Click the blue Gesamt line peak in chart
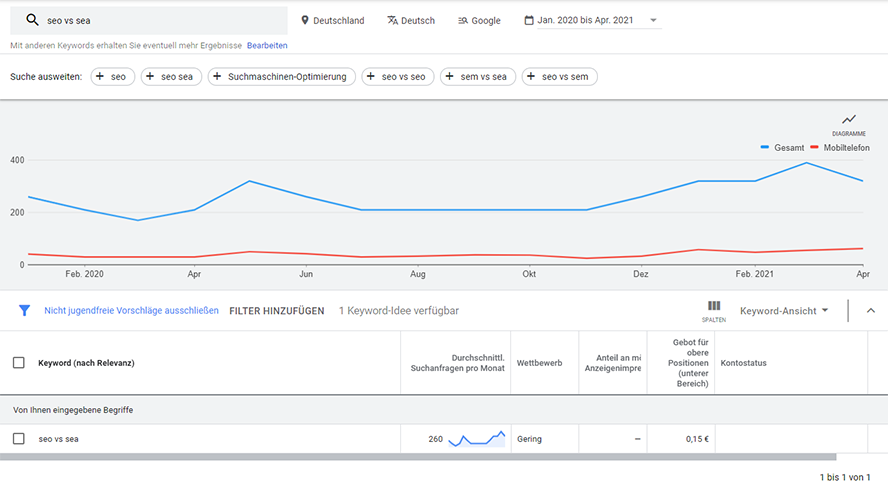Screen dimensions: 888x494 (806, 163)
